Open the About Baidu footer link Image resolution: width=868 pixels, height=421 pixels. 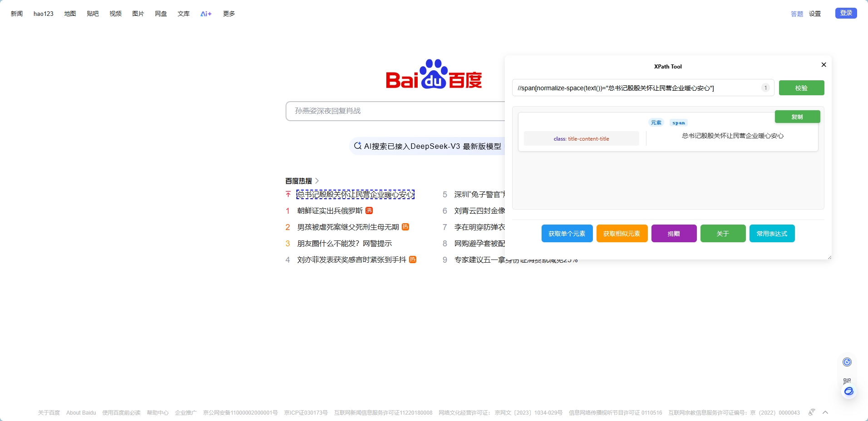pos(81,413)
